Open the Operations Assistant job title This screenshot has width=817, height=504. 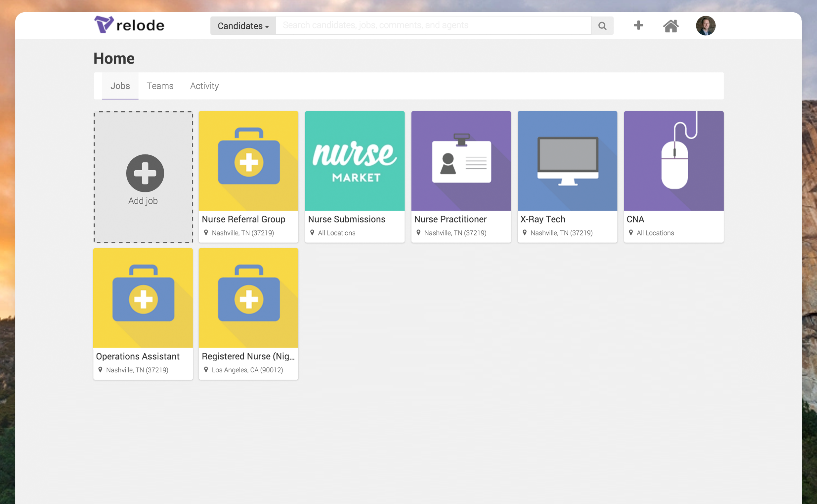138,356
